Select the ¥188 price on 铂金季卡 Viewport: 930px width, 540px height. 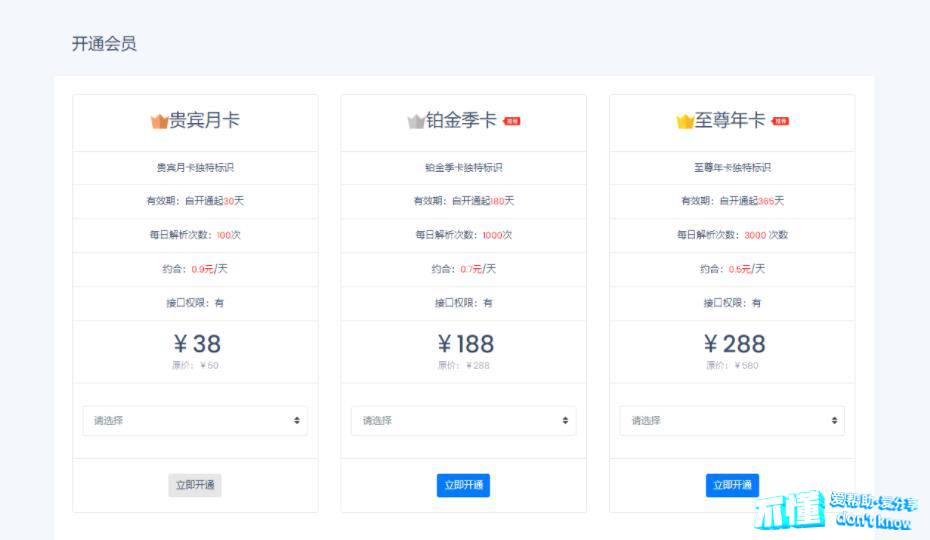[x=465, y=344]
